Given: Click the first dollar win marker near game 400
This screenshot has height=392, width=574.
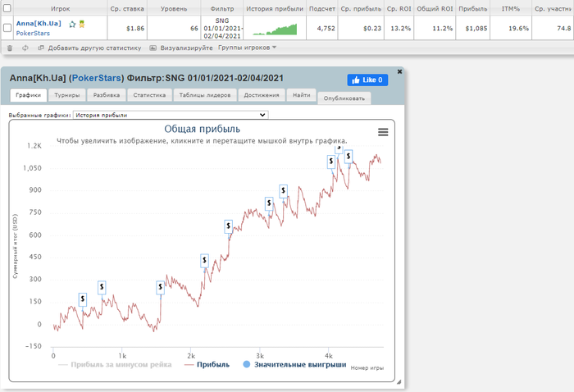Looking at the screenshot, I should click(83, 299).
